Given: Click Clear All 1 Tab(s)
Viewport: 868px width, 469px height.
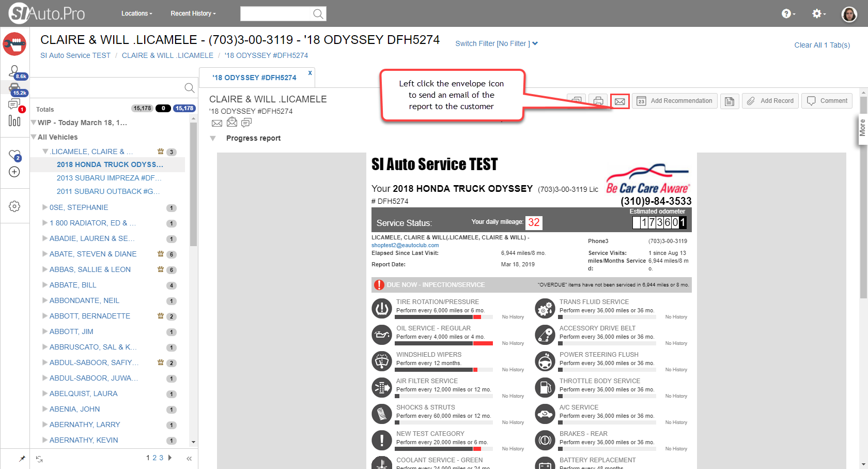Looking at the screenshot, I should point(822,45).
